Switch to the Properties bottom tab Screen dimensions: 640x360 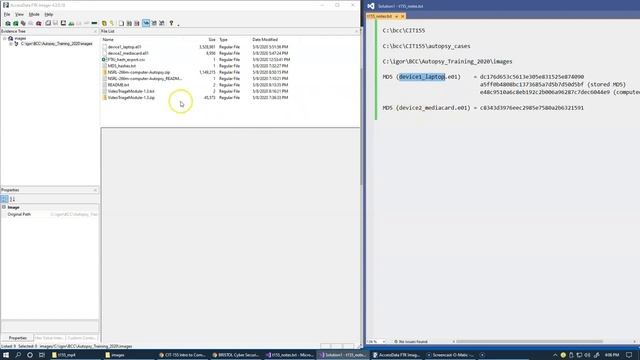coord(18,338)
